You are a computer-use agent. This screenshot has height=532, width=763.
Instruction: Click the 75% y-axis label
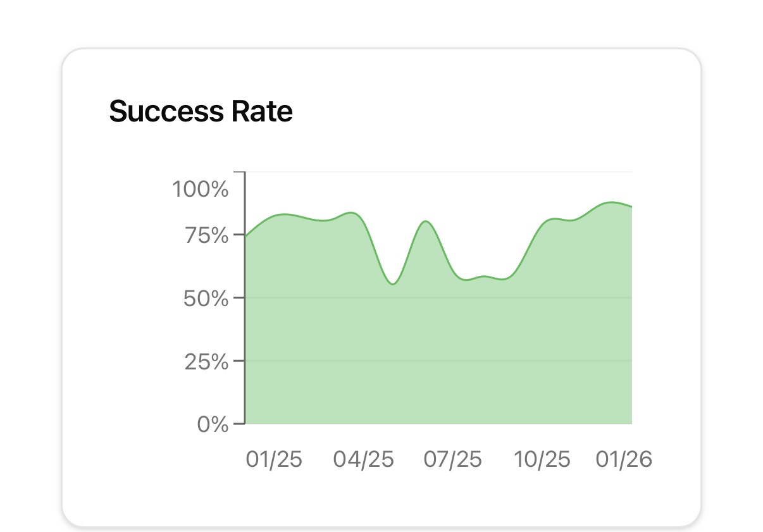[205, 235]
